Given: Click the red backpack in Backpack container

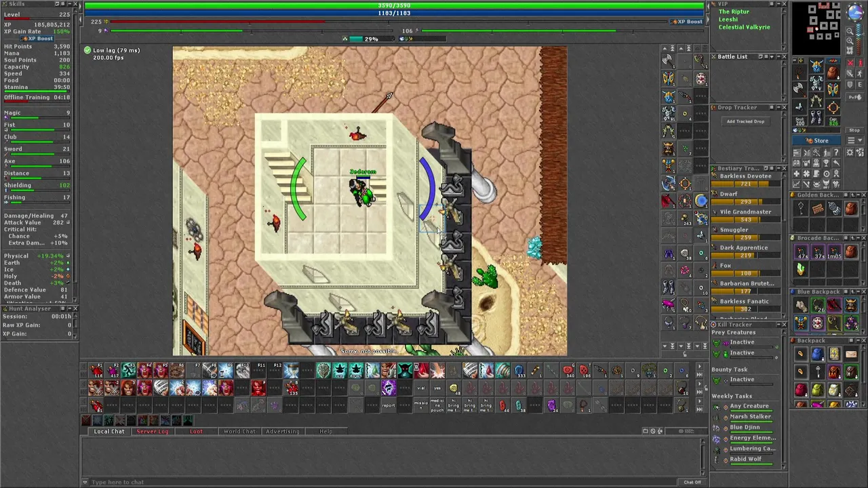Looking at the screenshot, I should 802,389.
